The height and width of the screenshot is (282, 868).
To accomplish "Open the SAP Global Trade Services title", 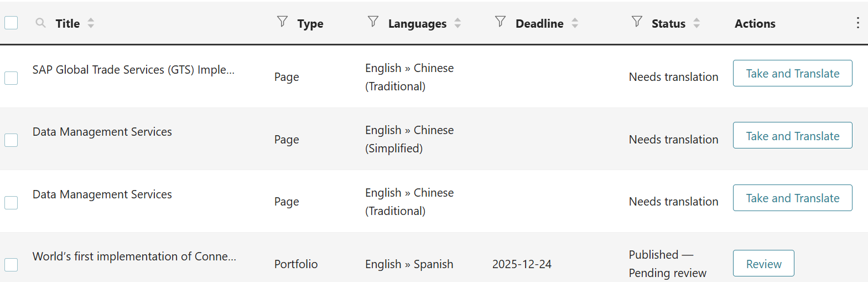I will [x=133, y=70].
